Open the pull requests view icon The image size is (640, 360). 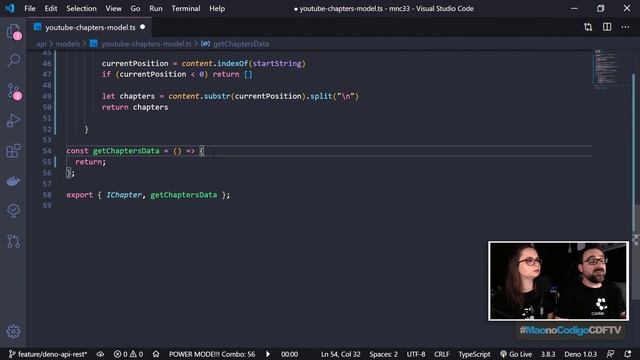point(13,240)
